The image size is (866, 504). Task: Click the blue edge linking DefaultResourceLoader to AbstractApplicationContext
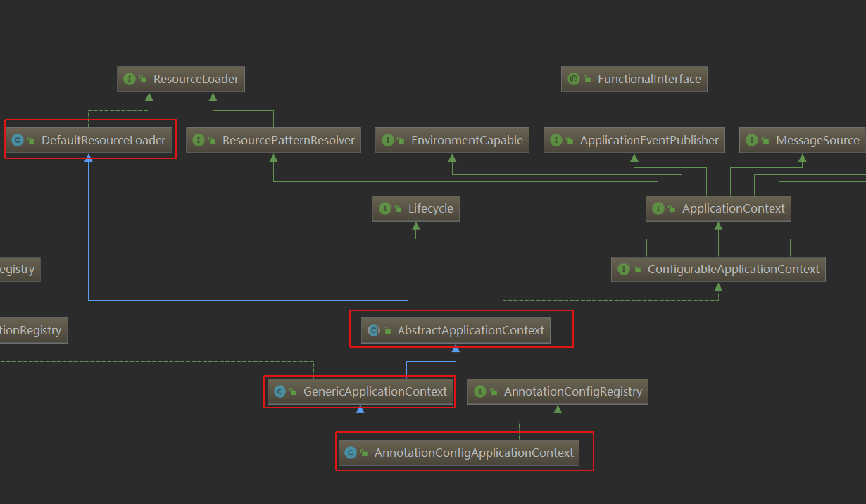246,300
